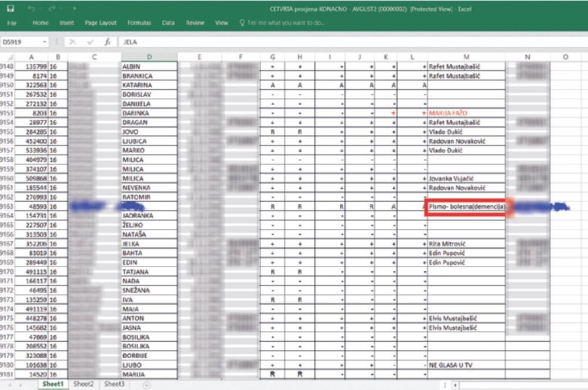The width and height of the screenshot is (588, 390).
Task: Click the Insert Function fx icon
Action: coord(108,42)
